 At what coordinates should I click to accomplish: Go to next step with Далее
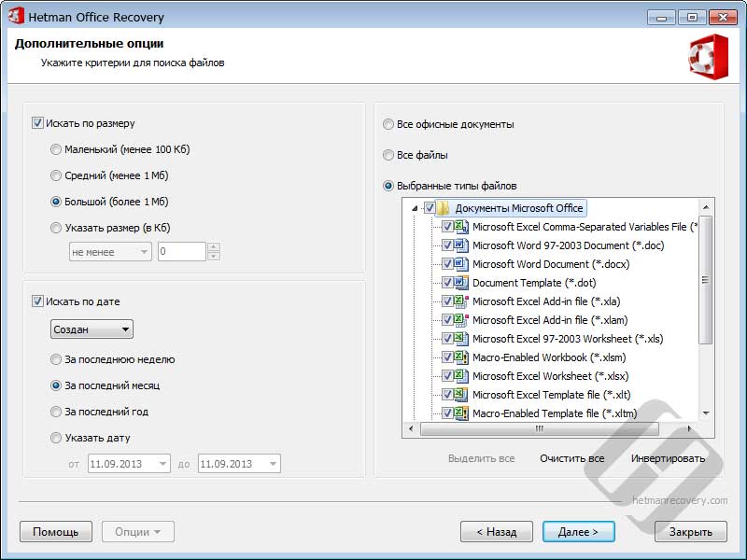578,531
